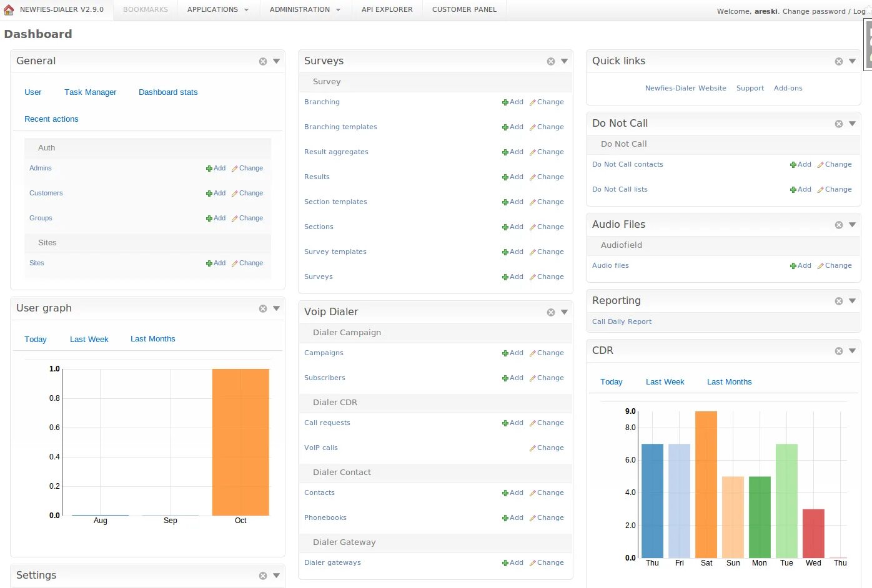Click the Change password link

(x=815, y=11)
